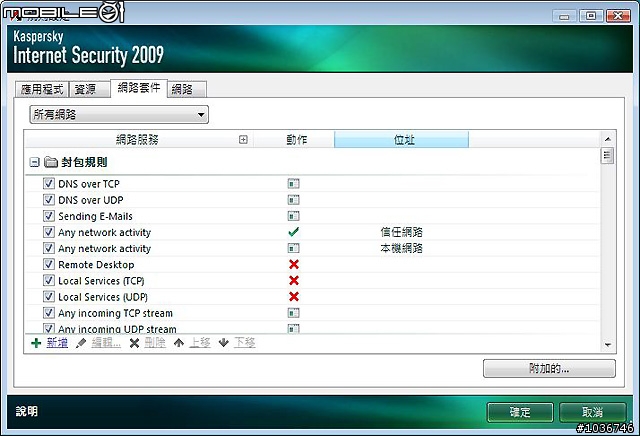
Task: Click the 新增 link
Action: pyautogui.click(x=57, y=343)
